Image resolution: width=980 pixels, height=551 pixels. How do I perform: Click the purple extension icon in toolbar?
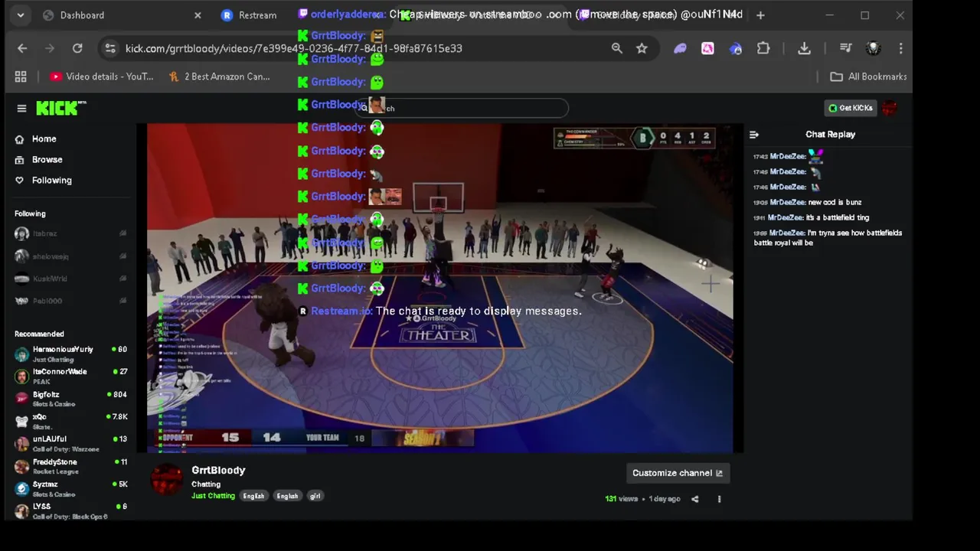pos(680,48)
